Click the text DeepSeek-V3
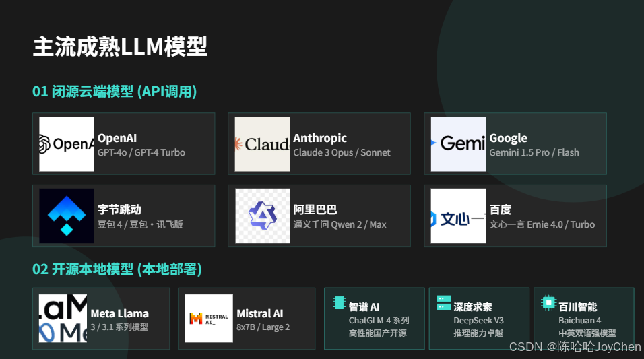Viewport: 644px width, 359px height. 478,321
